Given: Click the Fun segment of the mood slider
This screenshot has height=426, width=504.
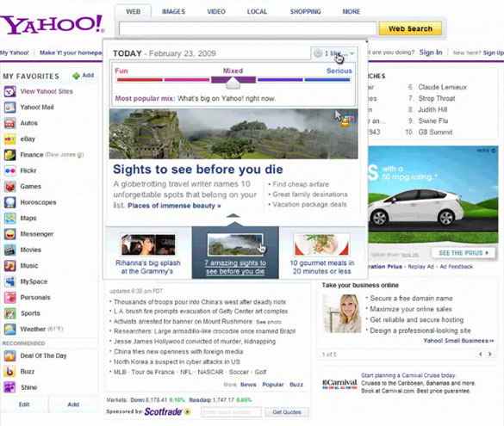Looking at the screenshot, I should pos(140,80).
